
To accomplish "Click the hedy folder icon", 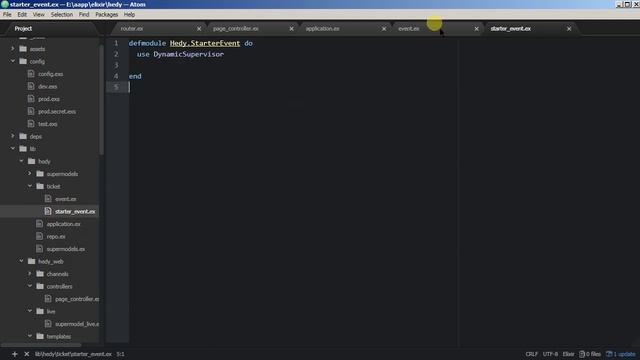I will click(31, 161).
